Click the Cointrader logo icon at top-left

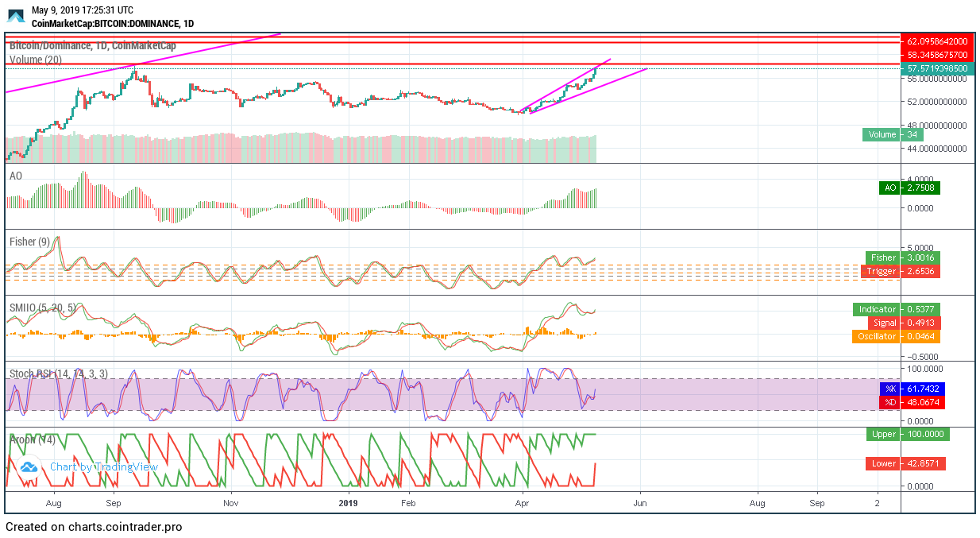16,16
